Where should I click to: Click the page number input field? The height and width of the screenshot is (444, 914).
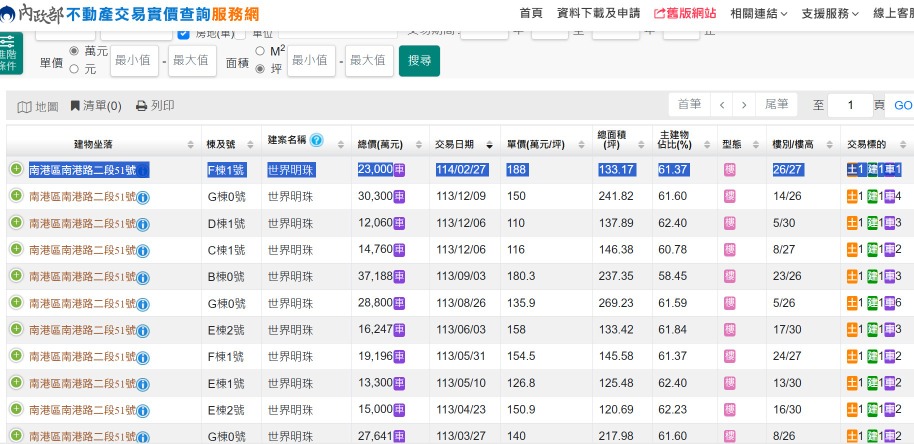[851, 105]
